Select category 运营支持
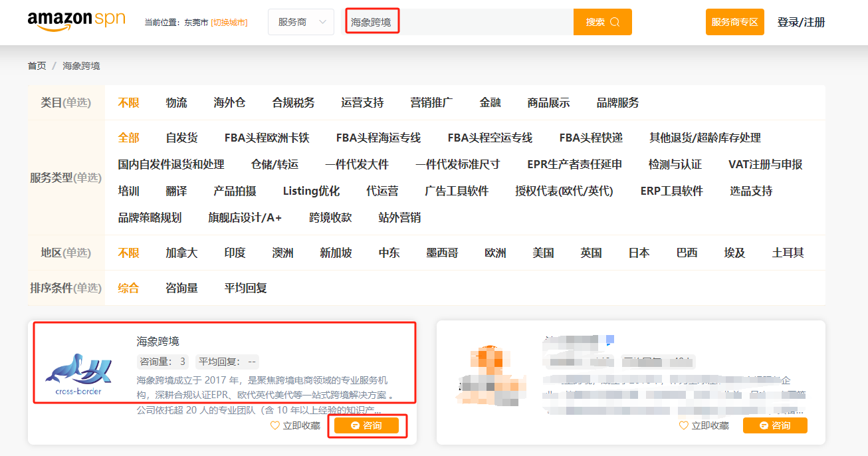This screenshot has width=868, height=456. pyautogui.click(x=363, y=102)
